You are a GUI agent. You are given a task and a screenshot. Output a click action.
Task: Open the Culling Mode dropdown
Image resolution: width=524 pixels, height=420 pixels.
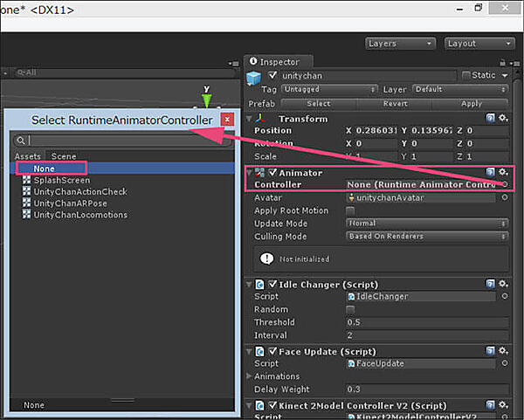click(x=427, y=237)
